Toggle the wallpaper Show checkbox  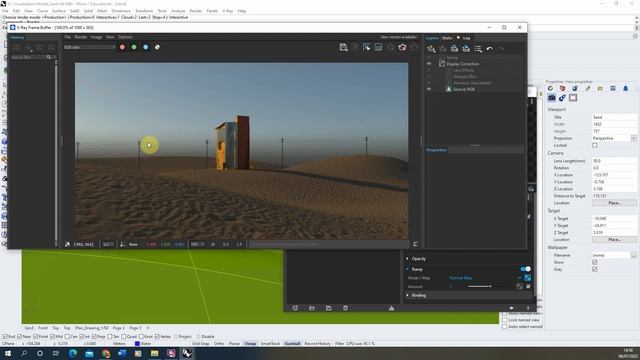pos(595,262)
